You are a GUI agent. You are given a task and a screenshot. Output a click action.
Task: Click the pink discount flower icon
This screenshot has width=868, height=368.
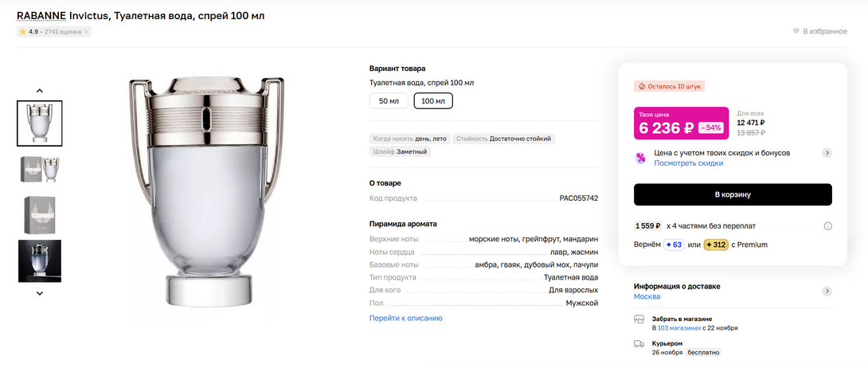click(x=640, y=158)
